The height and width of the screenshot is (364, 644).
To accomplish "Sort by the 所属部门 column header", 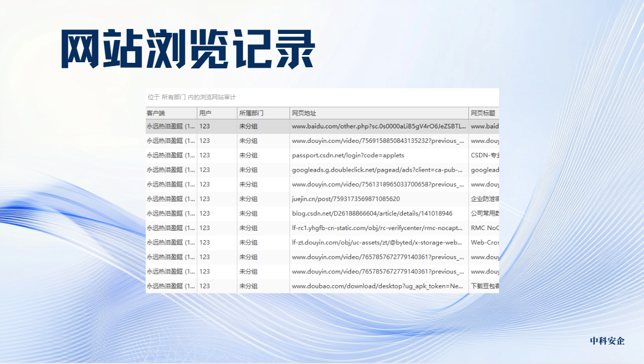I will tap(263, 113).
